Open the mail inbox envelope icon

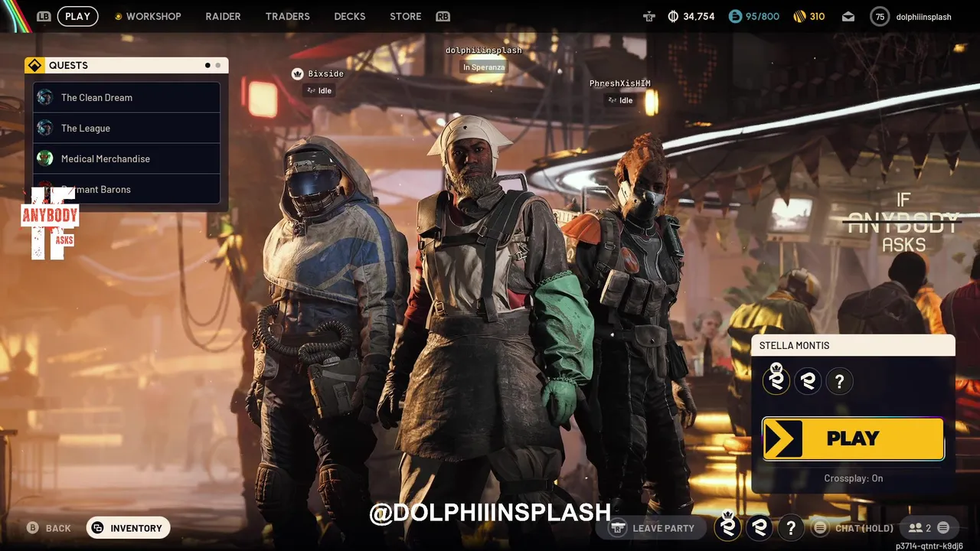pyautogui.click(x=848, y=16)
